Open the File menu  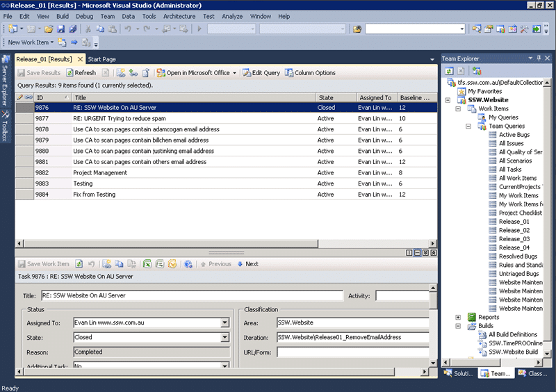pos(8,16)
